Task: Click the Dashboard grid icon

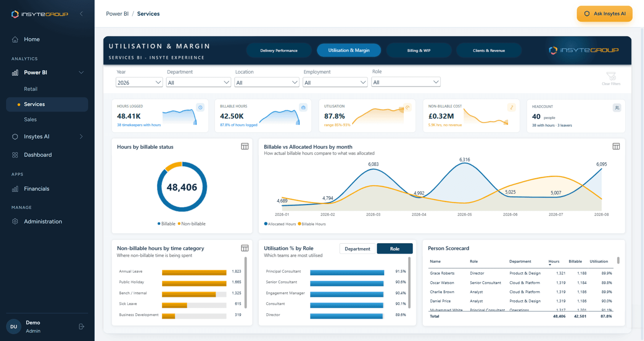Action: click(x=15, y=155)
